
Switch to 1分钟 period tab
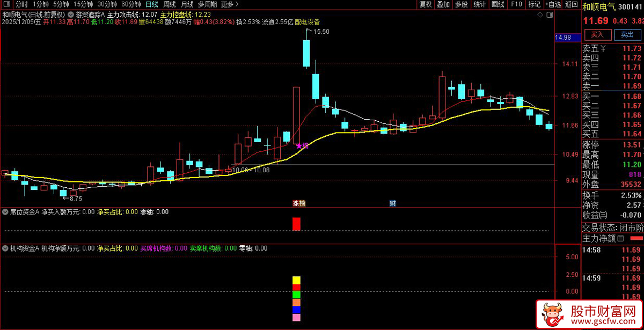[41, 4]
